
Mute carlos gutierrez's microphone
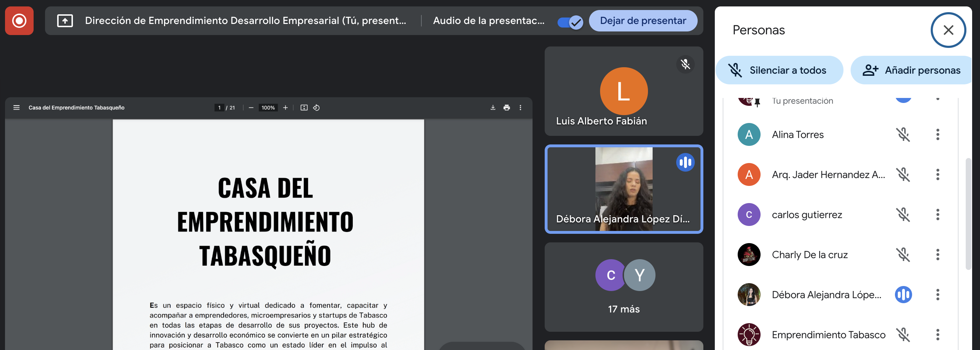[903, 215]
